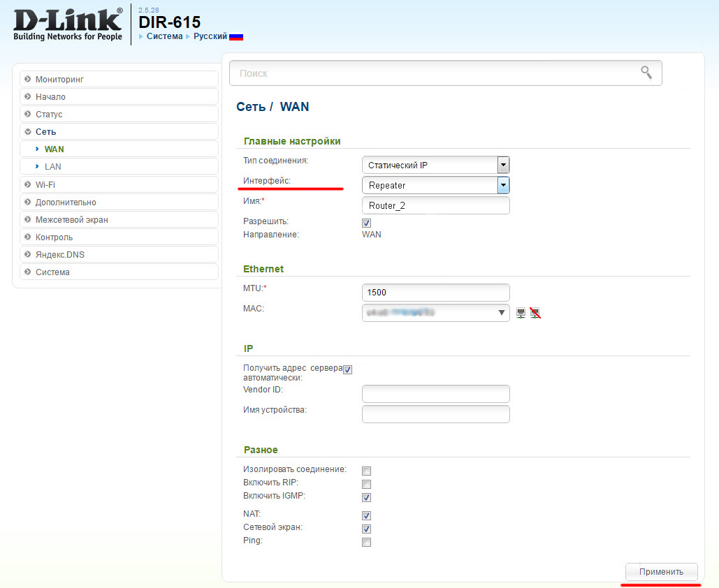
Task: Click bullet icon beside Мониторинг
Action: (27, 79)
